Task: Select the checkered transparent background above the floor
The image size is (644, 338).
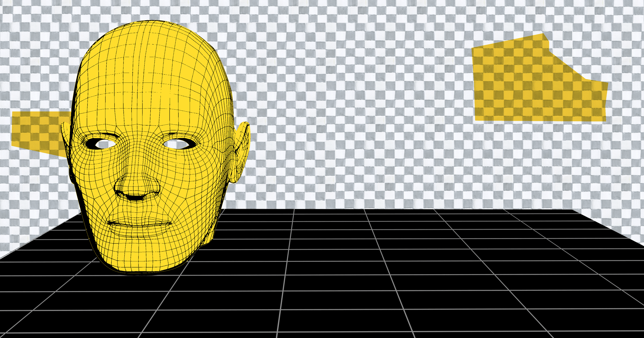Action: pyautogui.click(x=353, y=106)
